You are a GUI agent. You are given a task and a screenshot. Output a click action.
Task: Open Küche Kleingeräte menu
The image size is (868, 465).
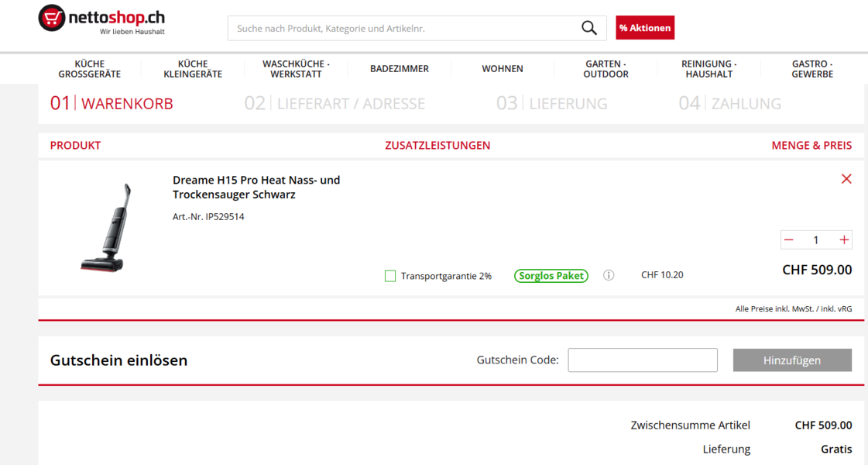193,69
